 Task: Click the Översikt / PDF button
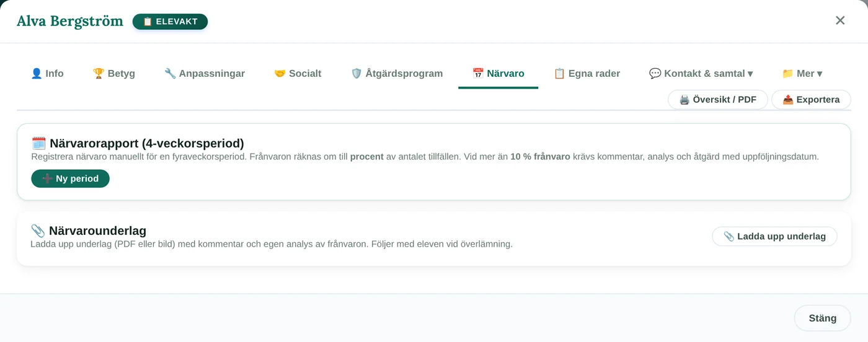(x=718, y=100)
